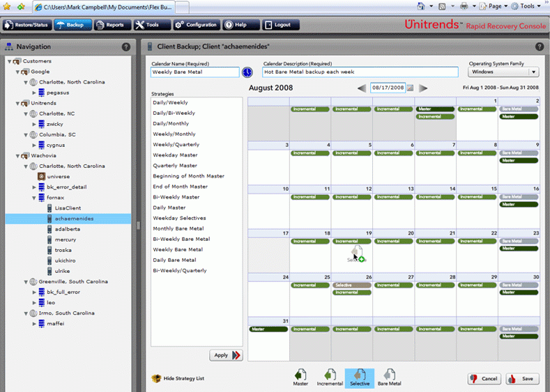The height and width of the screenshot is (392, 550).
Task: Open the Tools menu in console
Action: [x=152, y=25]
